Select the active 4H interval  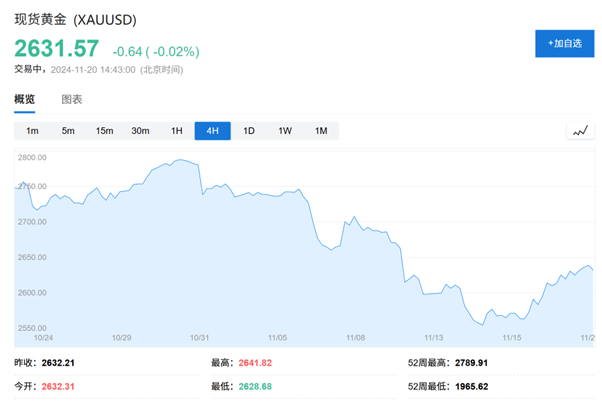pyautogui.click(x=212, y=131)
